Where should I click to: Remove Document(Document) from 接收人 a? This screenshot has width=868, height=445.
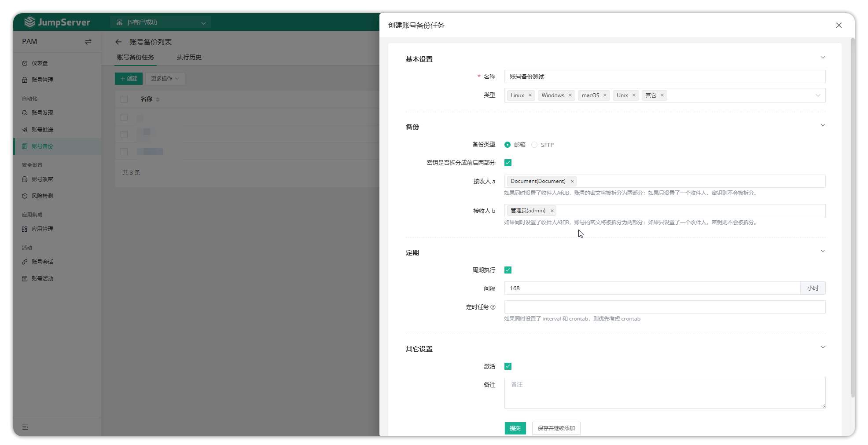(x=572, y=181)
